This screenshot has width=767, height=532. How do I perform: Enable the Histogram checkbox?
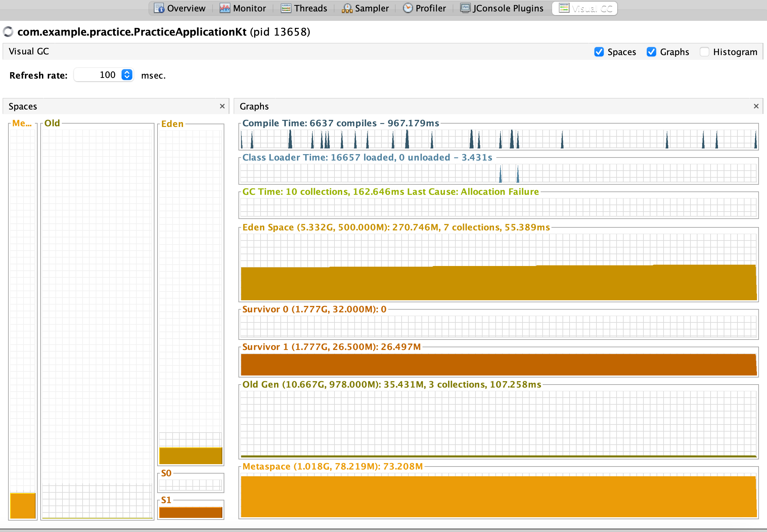point(704,52)
